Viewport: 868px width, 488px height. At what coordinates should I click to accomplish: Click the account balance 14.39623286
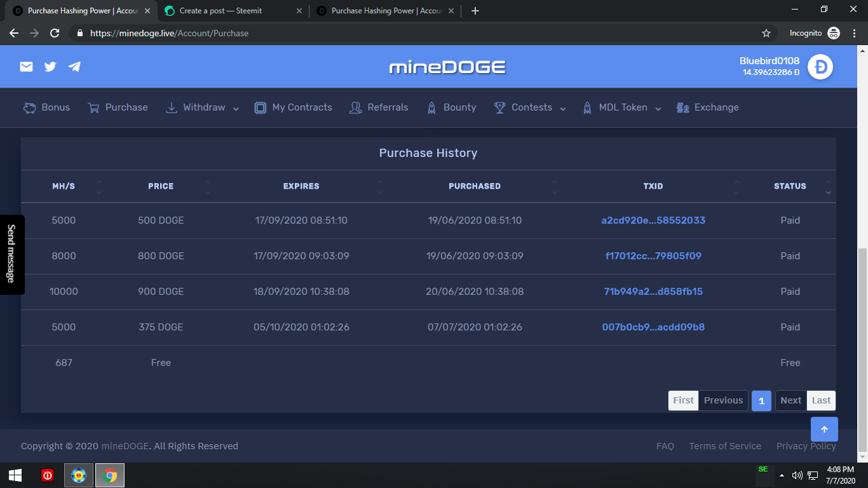click(771, 72)
